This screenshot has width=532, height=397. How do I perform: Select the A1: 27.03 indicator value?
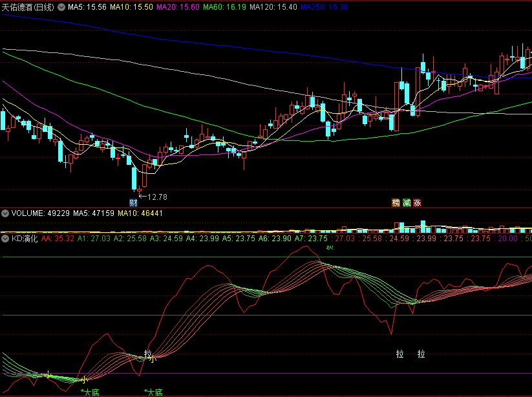point(94,239)
